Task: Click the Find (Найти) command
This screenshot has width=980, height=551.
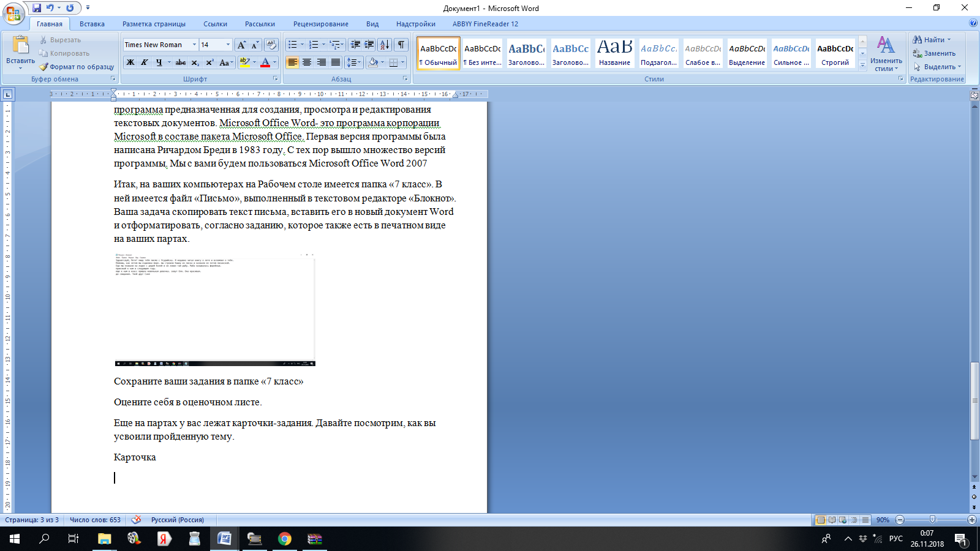Action: pyautogui.click(x=932, y=40)
